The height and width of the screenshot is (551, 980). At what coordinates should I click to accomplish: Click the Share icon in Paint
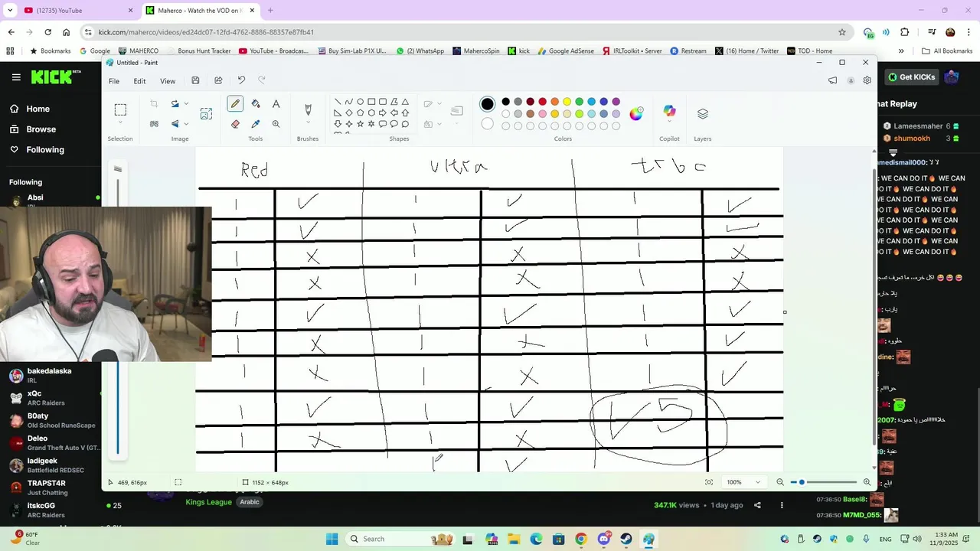coord(218,80)
